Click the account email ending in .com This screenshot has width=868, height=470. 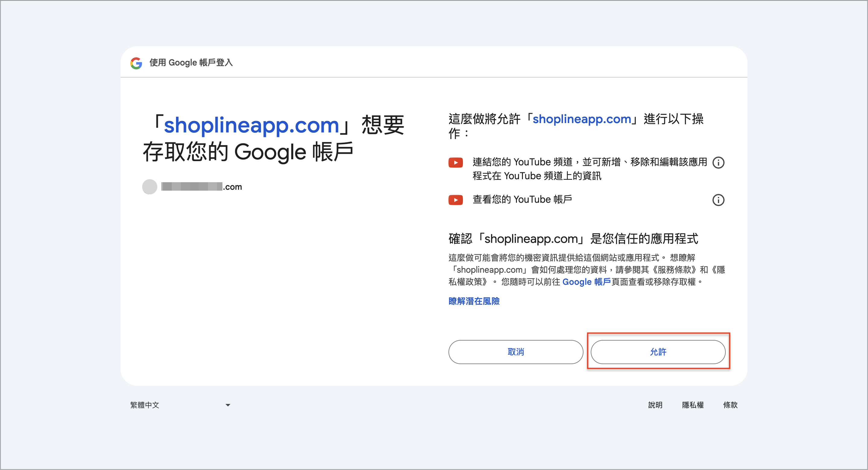(x=202, y=187)
